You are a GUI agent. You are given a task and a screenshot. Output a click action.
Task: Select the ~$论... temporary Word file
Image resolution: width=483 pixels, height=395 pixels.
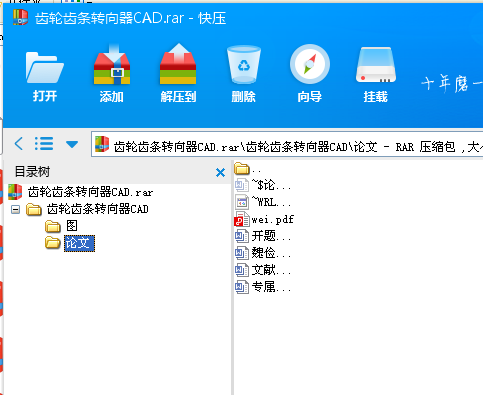pos(263,185)
